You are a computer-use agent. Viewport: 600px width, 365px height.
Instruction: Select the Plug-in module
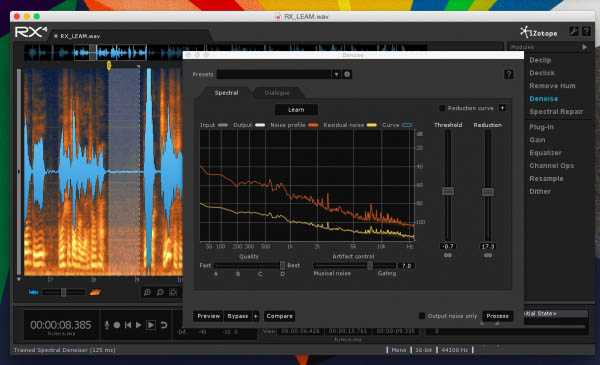point(541,127)
